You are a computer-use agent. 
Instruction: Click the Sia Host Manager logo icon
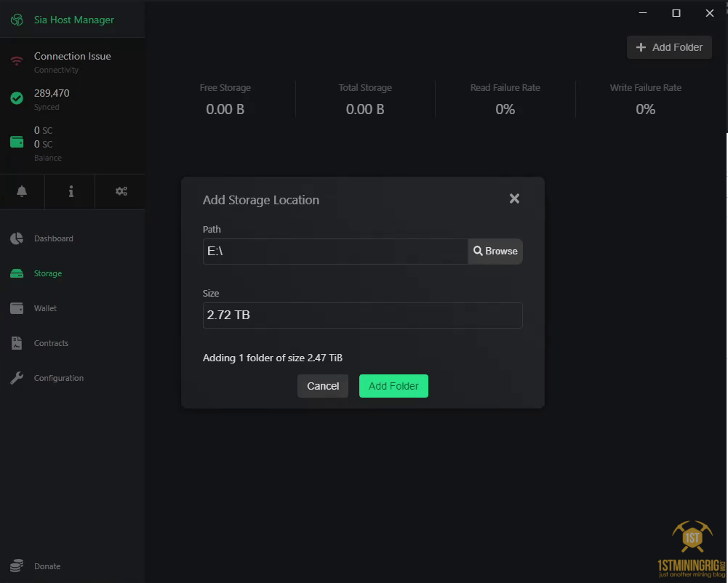coord(17,20)
